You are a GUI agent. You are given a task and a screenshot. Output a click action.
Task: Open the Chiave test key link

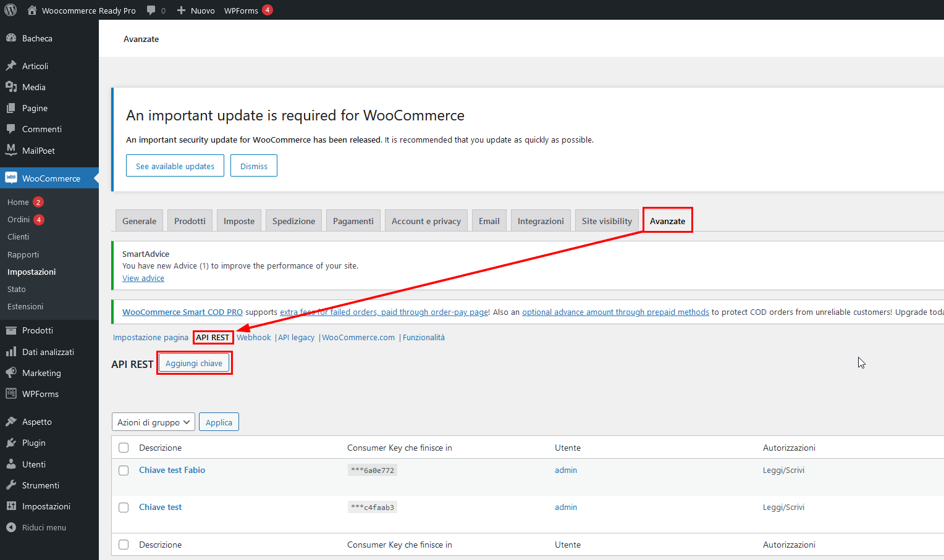pos(160,507)
